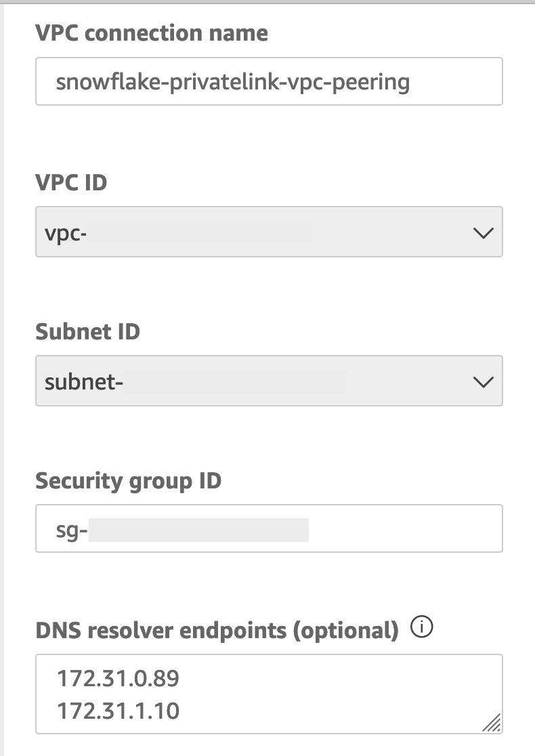Click the 'sg-' prefix in Security group field
The image size is (535, 756).
[x=72, y=530]
